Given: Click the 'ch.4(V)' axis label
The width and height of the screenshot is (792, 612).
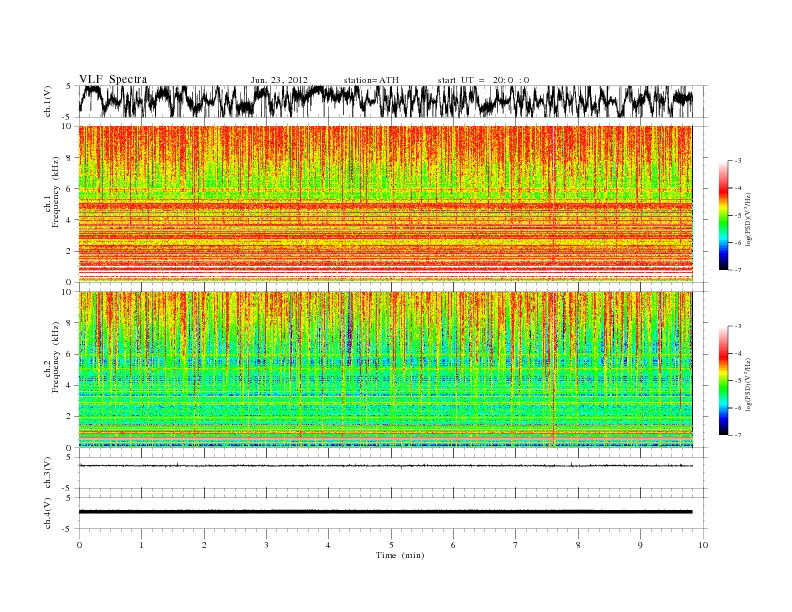Looking at the screenshot, I should pyautogui.click(x=47, y=513).
